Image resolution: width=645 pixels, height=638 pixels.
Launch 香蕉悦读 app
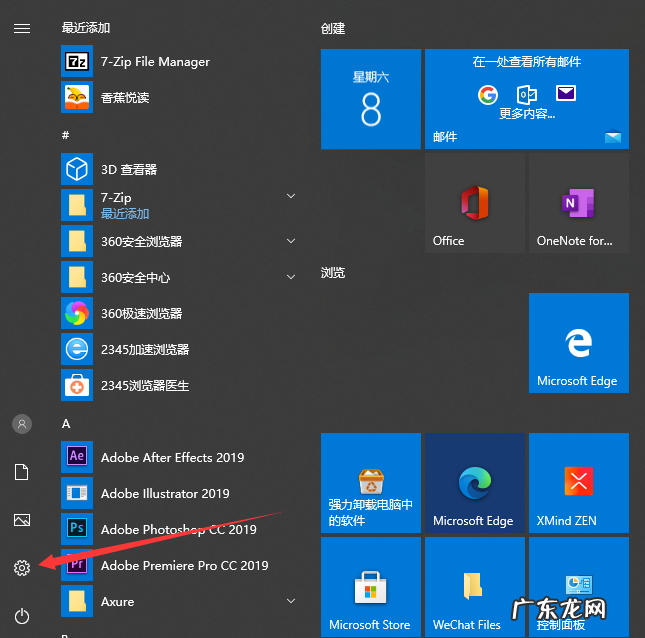click(x=179, y=97)
